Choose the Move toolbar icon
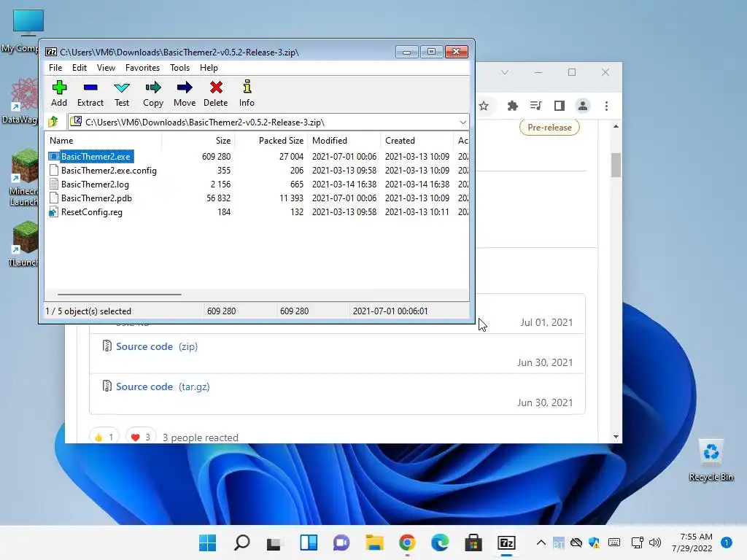Image resolution: width=747 pixels, height=560 pixels. pos(185,93)
